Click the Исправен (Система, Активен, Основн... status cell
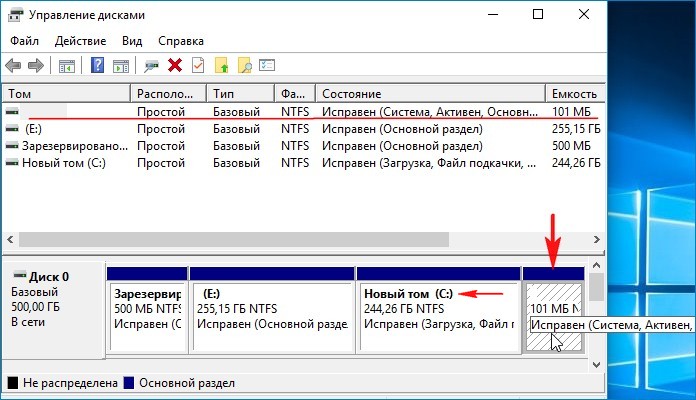Image resolution: width=696 pixels, height=400 pixels. pyautogui.click(x=430, y=111)
